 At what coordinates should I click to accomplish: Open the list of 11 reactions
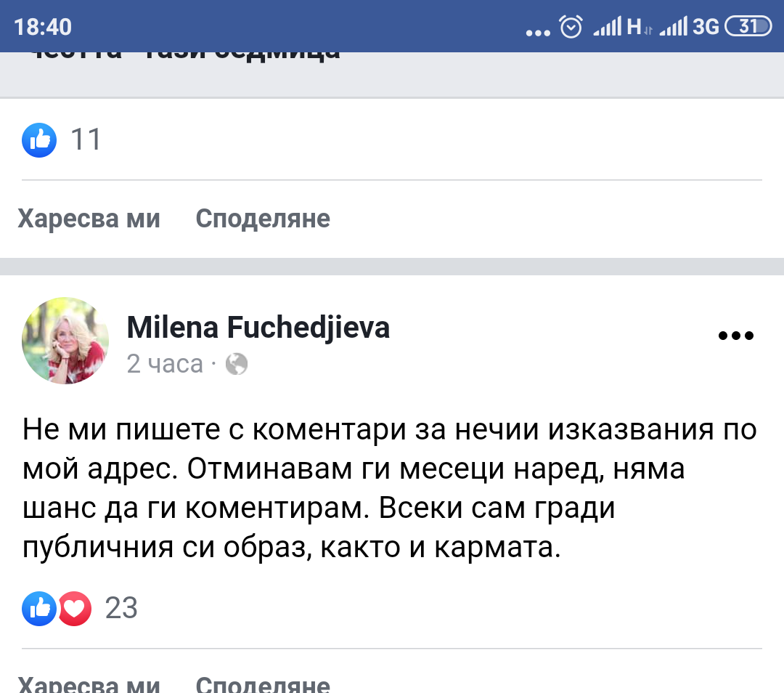tap(86, 139)
